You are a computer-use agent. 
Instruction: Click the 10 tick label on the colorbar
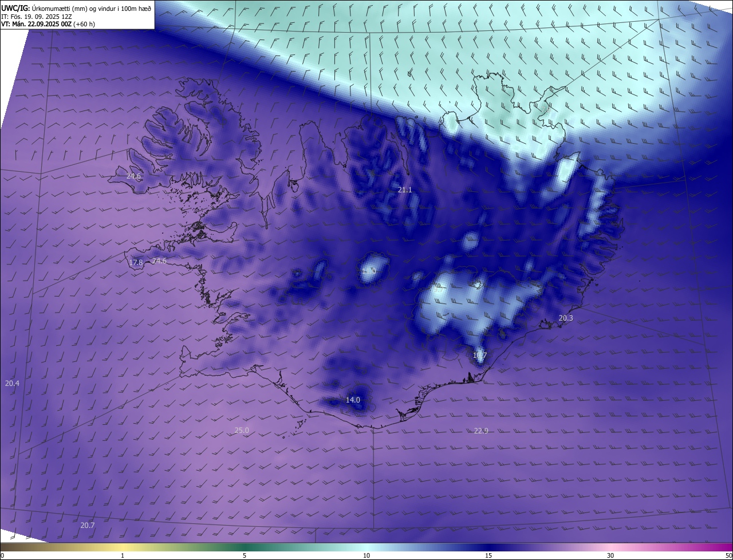coord(366,555)
